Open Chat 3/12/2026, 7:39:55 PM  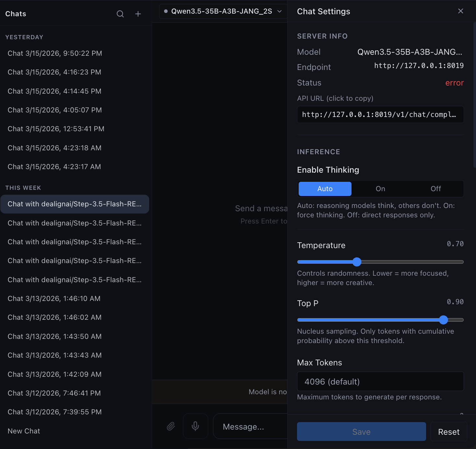coord(75,412)
